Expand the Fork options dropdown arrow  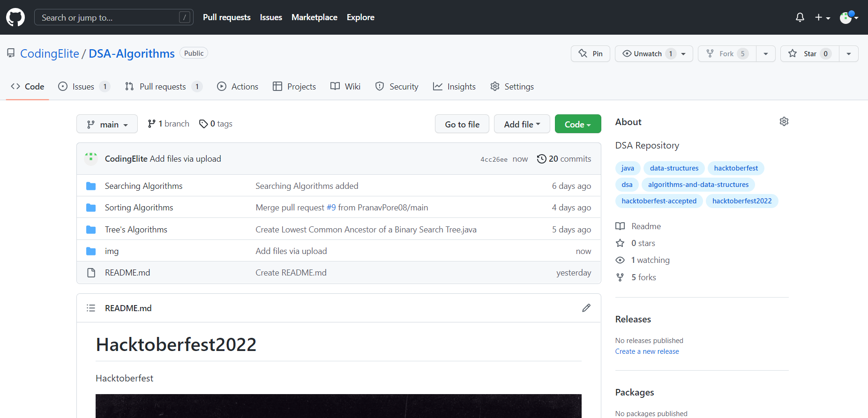(x=766, y=53)
